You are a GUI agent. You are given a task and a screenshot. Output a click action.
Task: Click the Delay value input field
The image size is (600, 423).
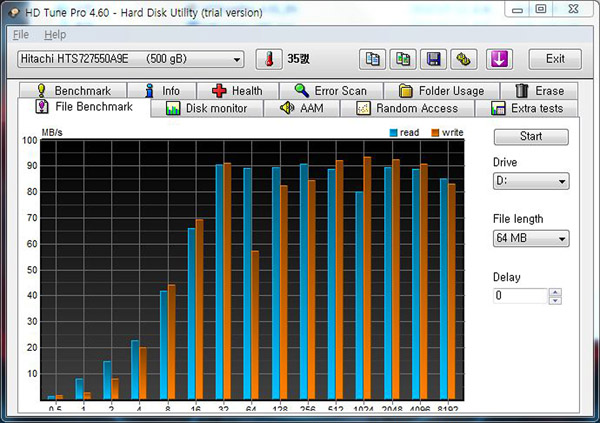tap(520, 296)
